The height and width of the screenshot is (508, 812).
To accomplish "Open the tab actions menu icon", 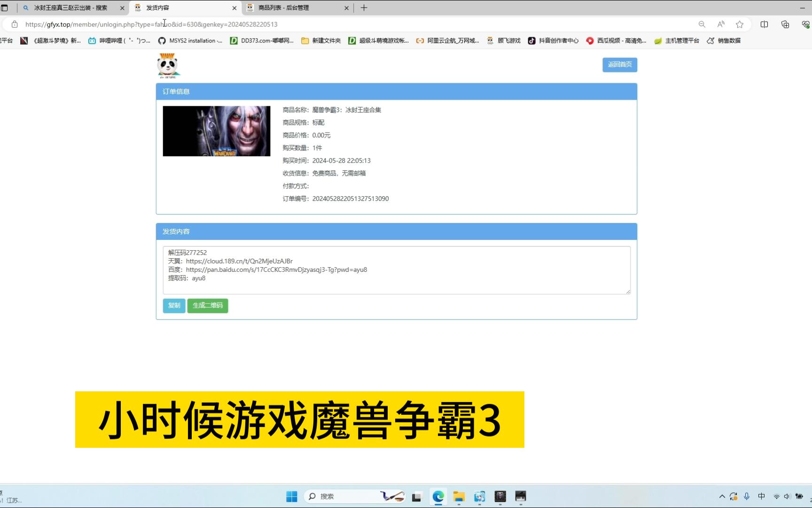I will [5, 8].
